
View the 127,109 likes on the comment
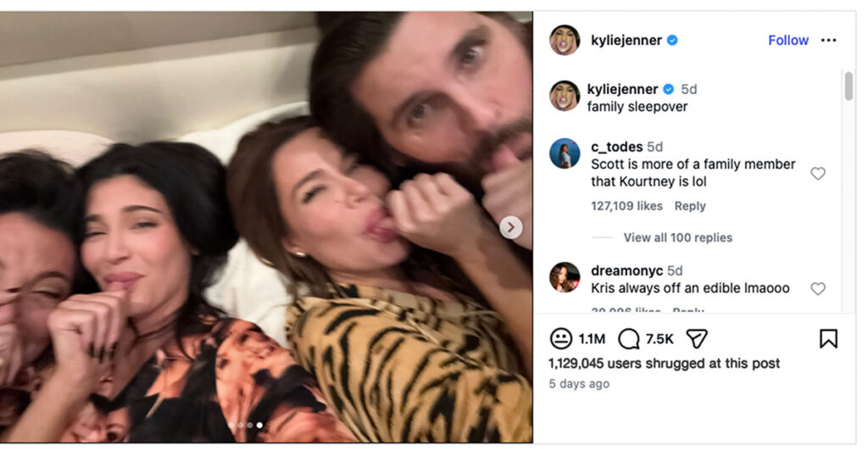point(626,206)
